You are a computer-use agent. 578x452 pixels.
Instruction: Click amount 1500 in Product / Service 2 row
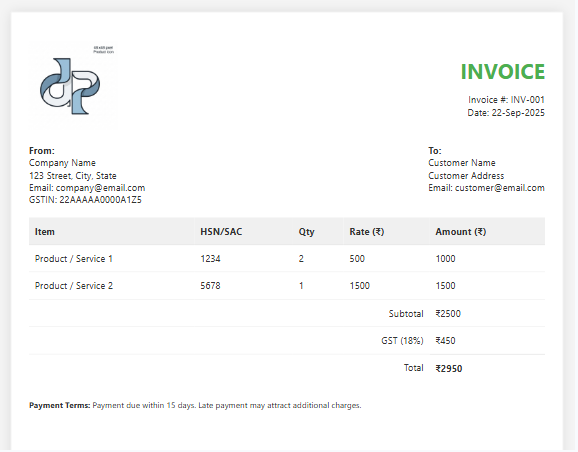point(445,286)
